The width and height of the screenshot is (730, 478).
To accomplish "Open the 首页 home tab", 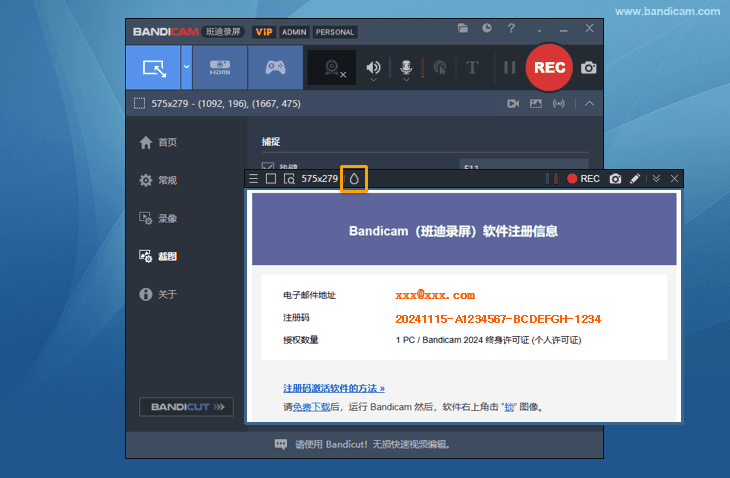I will pyautogui.click(x=158, y=142).
